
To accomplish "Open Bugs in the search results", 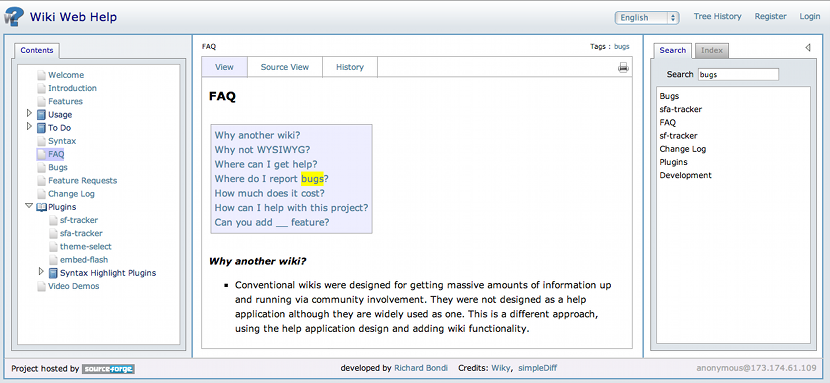I will [x=669, y=96].
